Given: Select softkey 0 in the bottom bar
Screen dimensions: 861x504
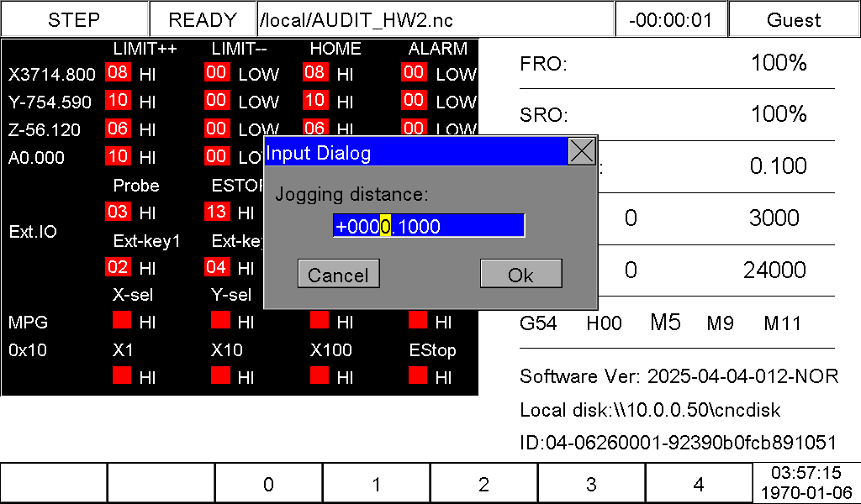Looking at the screenshot, I should [268, 484].
